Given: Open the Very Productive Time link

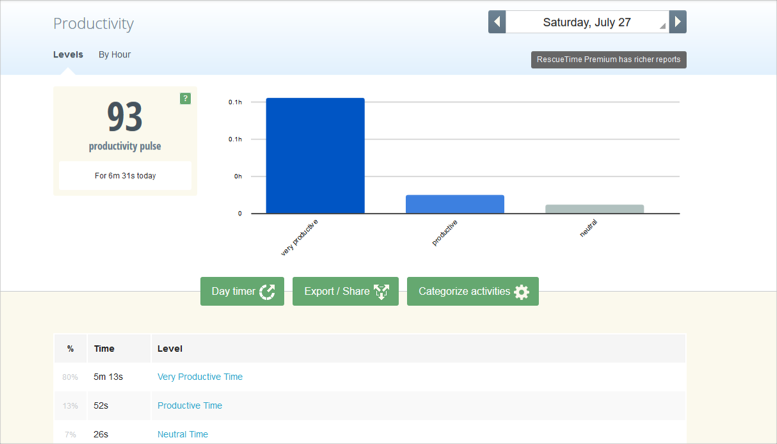Looking at the screenshot, I should click(x=200, y=377).
